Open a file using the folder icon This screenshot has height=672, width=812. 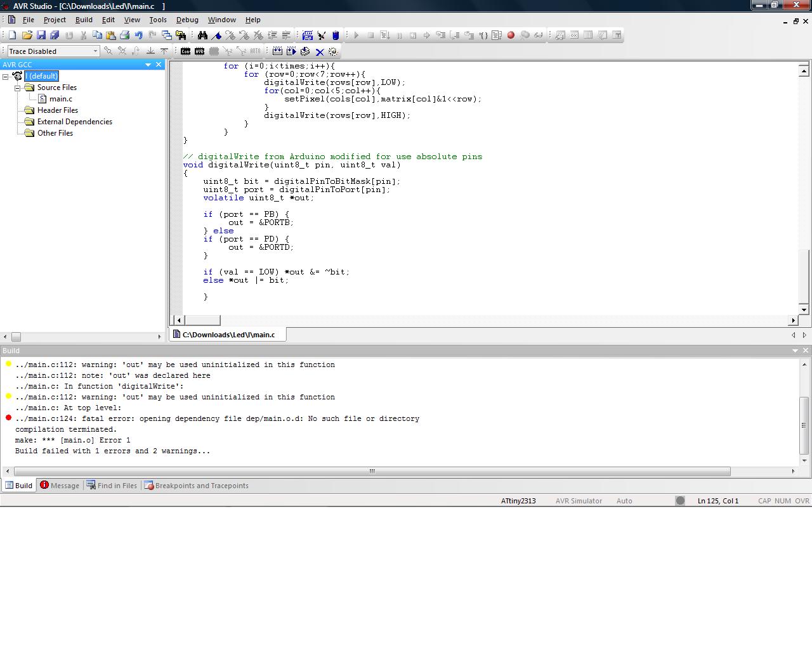pyautogui.click(x=27, y=36)
